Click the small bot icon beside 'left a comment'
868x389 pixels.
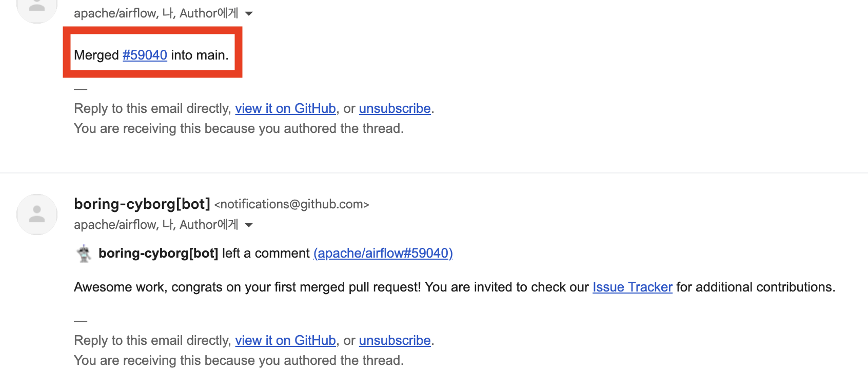(x=84, y=254)
